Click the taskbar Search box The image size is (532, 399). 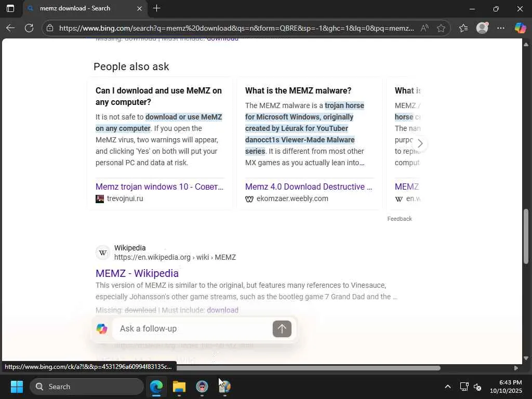[x=87, y=387]
